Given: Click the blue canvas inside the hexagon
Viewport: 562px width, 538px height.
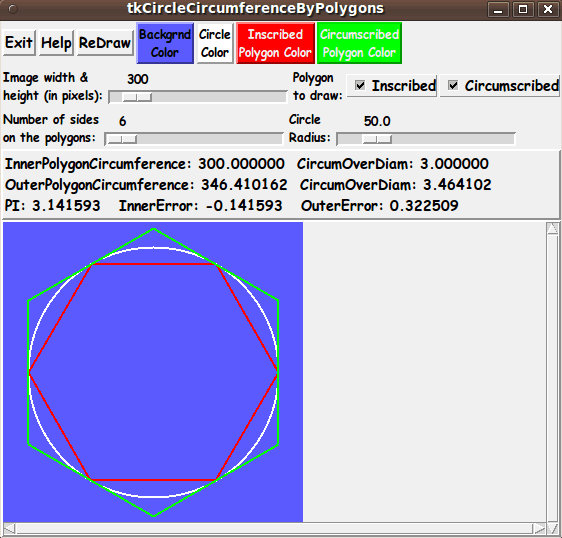Looking at the screenshot, I should [153, 372].
